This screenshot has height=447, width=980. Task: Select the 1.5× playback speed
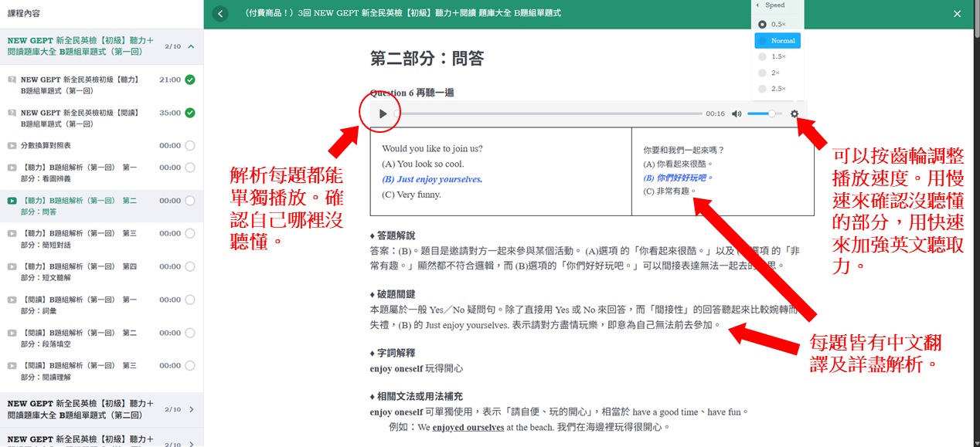(x=777, y=56)
